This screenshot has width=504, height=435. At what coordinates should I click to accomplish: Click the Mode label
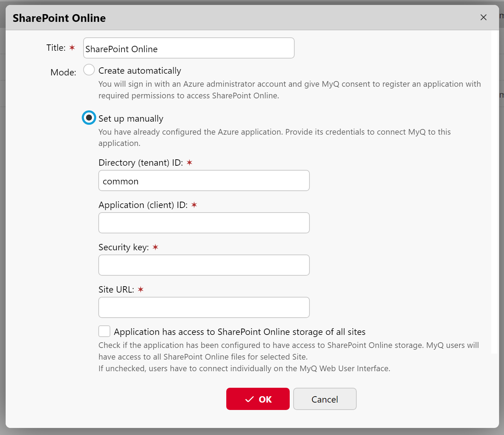63,72
